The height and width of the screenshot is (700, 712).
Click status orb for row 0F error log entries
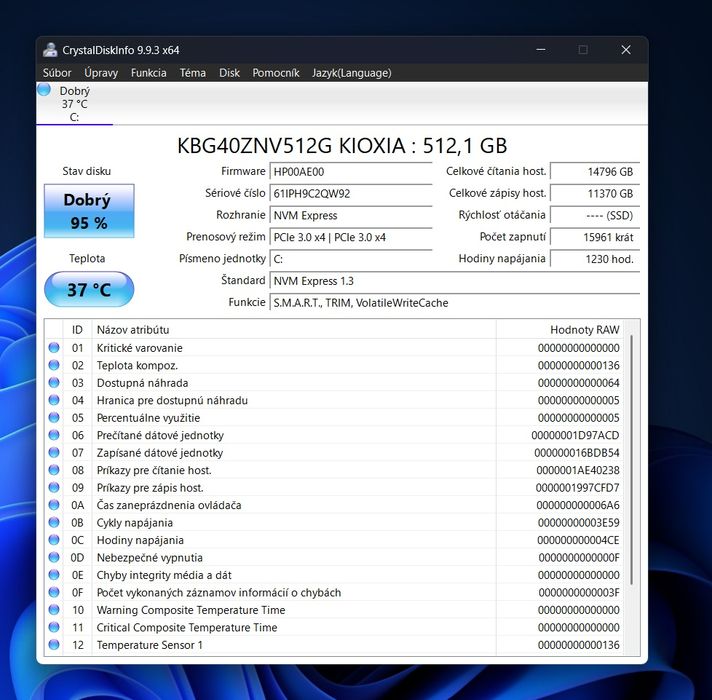[x=54, y=592]
